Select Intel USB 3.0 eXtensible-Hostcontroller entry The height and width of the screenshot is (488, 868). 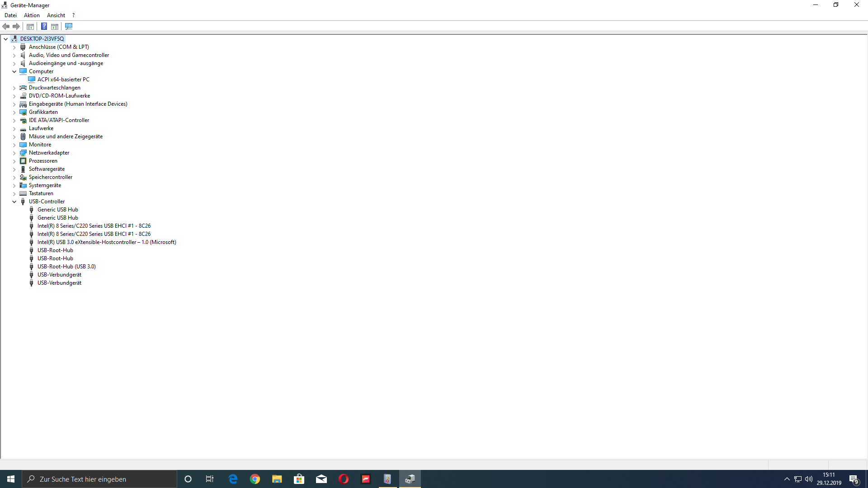pyautogui.click(x=107, y=242)
